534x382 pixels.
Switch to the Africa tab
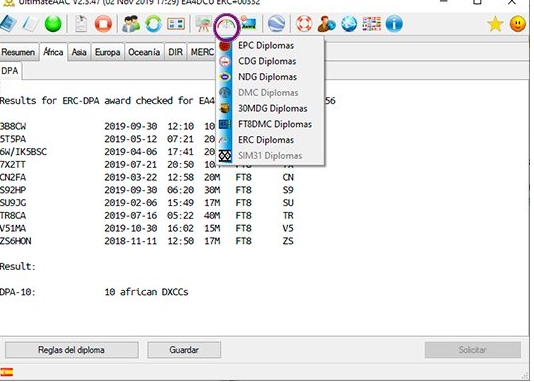[x=53, y=52]
